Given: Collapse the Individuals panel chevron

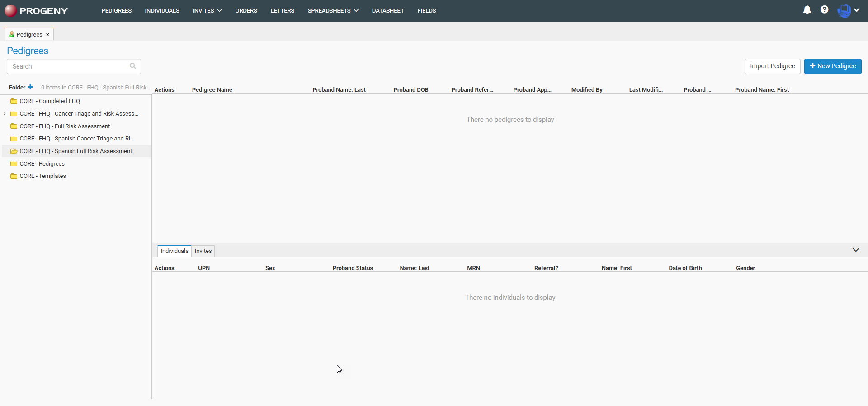Looking at the screenshot, I should coord(855,250).
